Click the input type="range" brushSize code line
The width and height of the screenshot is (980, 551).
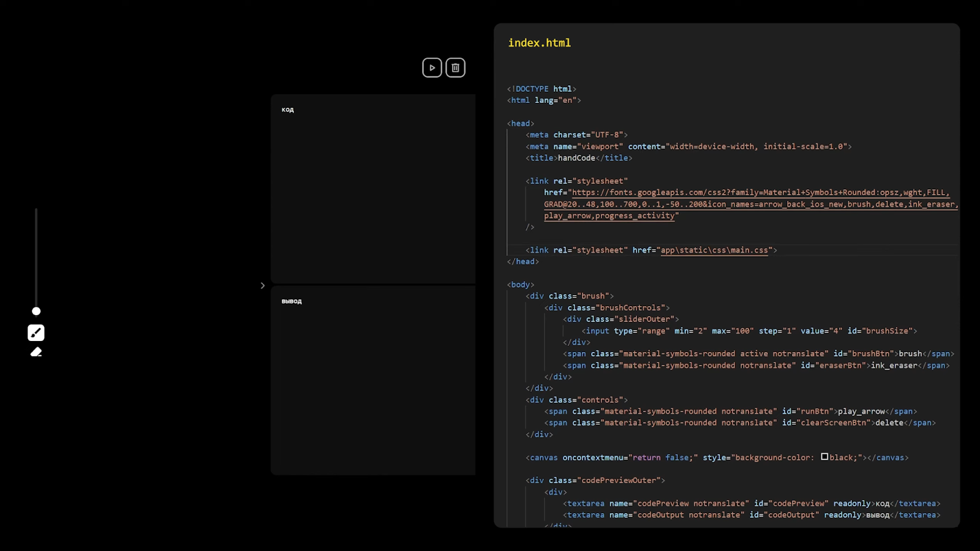coord(749,331)
